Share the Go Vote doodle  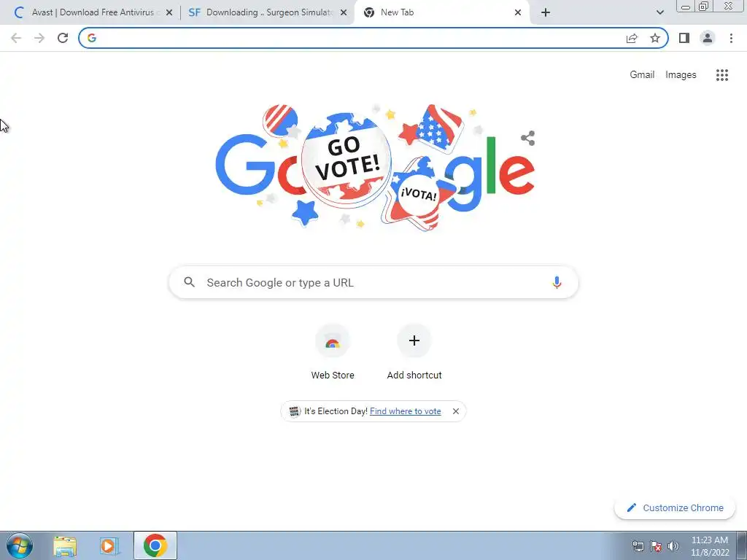527,138
